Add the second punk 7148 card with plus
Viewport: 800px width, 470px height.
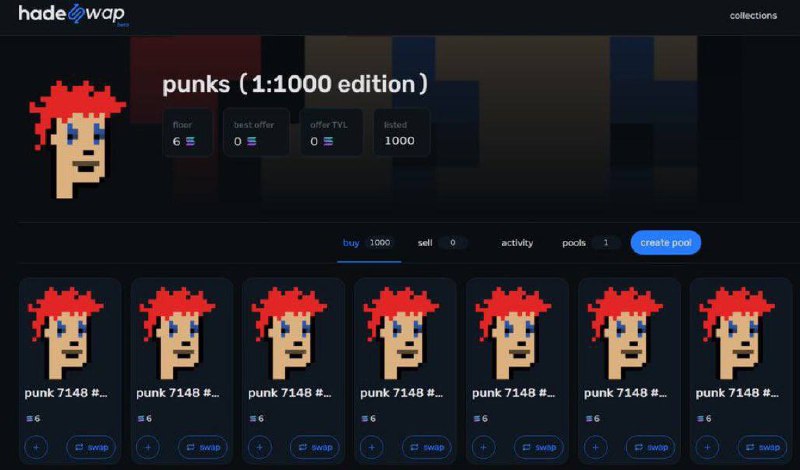coord(147,448)
